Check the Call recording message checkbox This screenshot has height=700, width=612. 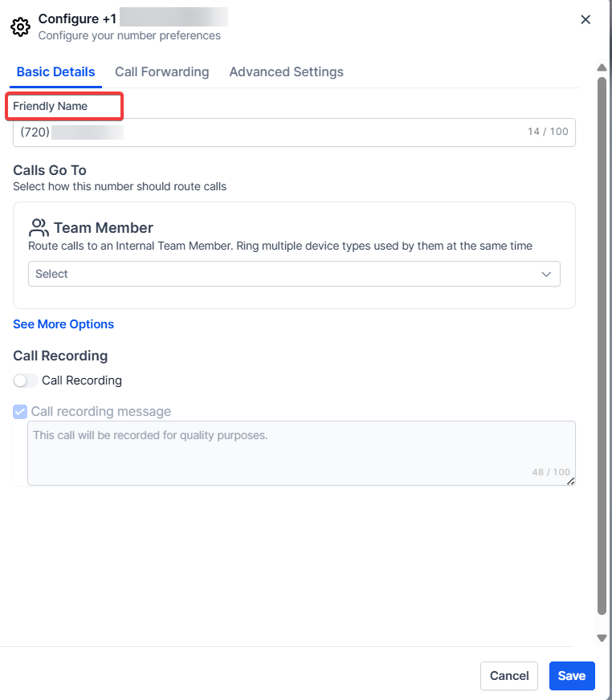click(x=21, y=412)
